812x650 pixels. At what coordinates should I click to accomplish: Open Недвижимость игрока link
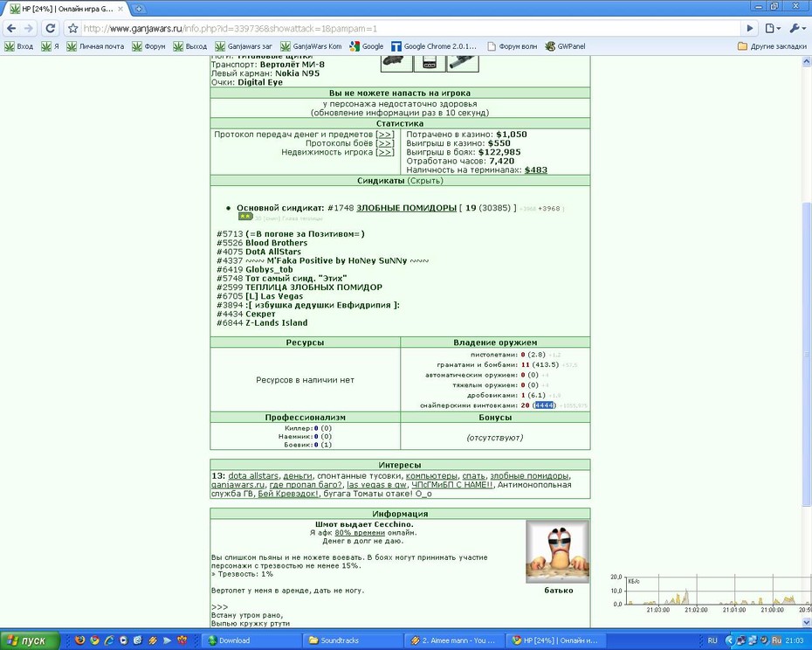pyautogui.click(x=385, y=152)
